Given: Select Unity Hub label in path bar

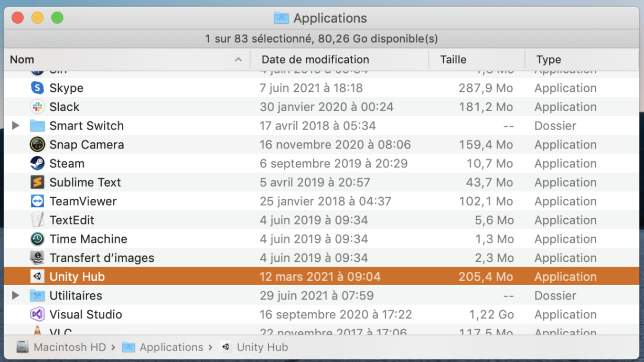Looking at the screenshot, I should pos(262,347).
